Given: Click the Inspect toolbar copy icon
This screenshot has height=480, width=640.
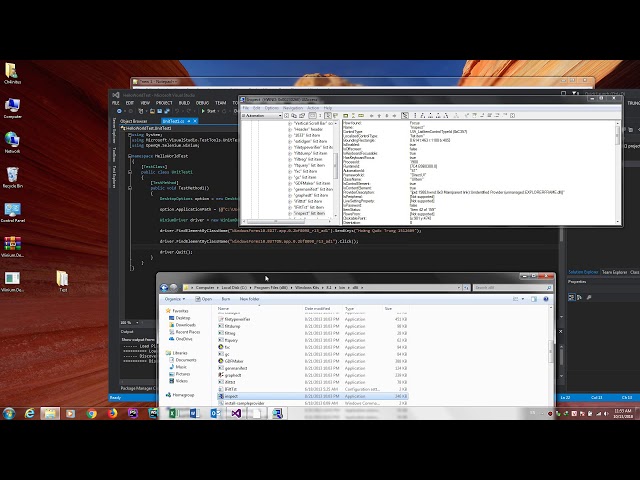Looking at the screenshot, I should pos(294,116).
